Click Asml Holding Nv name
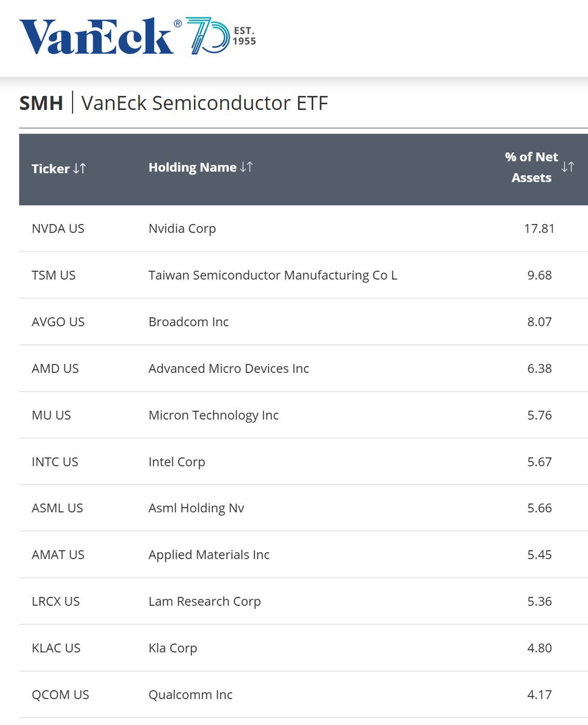The height and width of the screenshot is (725, 588). point(196,508)
